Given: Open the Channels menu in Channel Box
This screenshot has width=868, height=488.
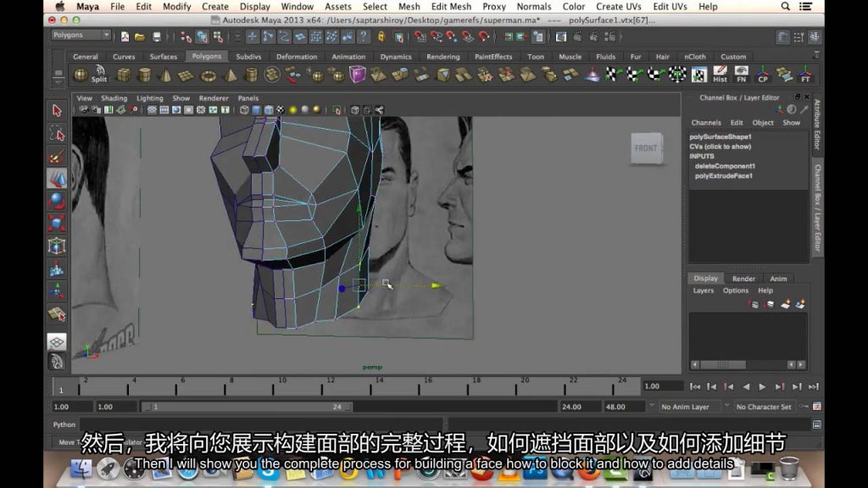Looking at the screenshot, I should pos(706,122).
